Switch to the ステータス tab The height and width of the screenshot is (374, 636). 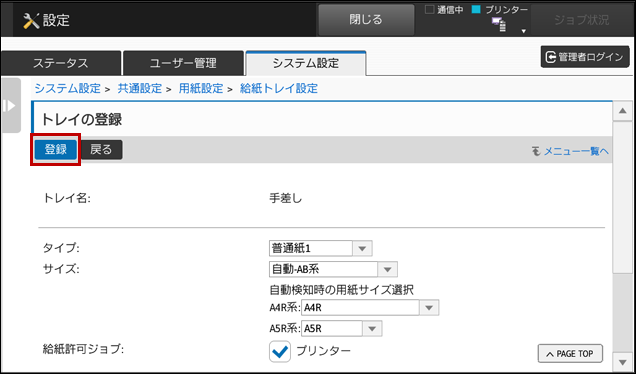[60, 63]
